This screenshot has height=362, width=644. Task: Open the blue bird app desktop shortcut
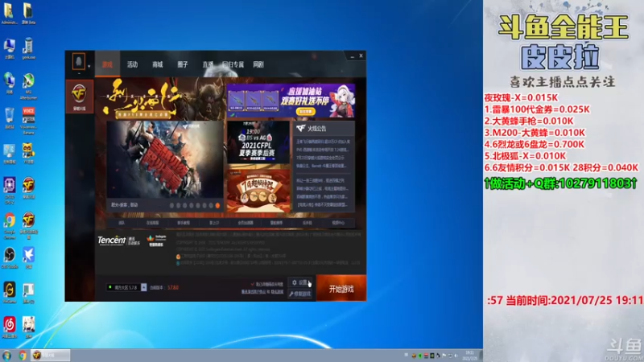pos(28,257)
